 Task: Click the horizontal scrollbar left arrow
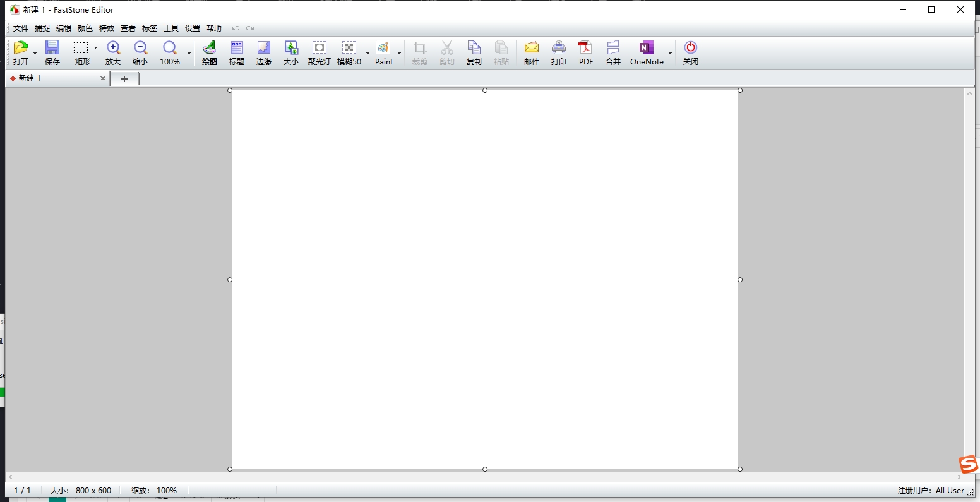click(11, 477)
